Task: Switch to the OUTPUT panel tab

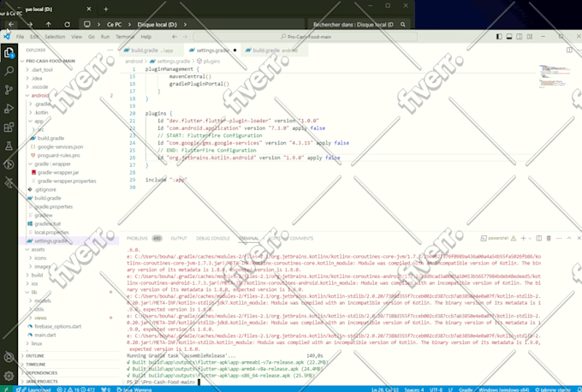Action: click(179, 238)
